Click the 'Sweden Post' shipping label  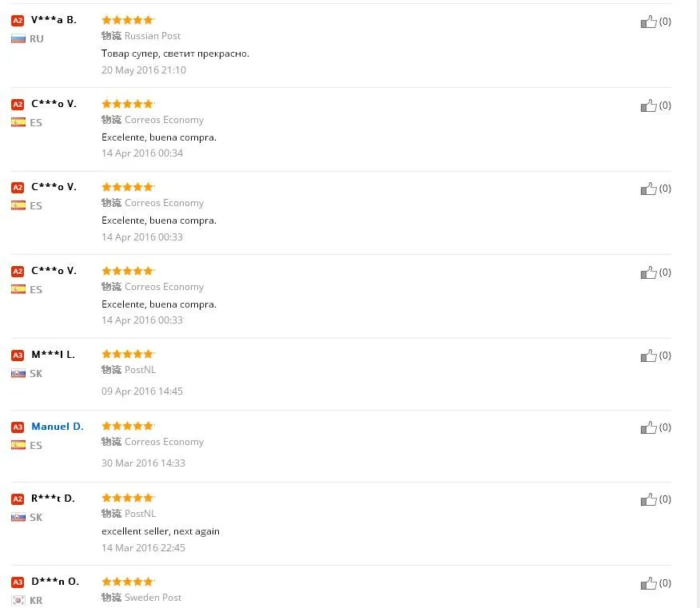pyautogui.click(x=153, y=598)
